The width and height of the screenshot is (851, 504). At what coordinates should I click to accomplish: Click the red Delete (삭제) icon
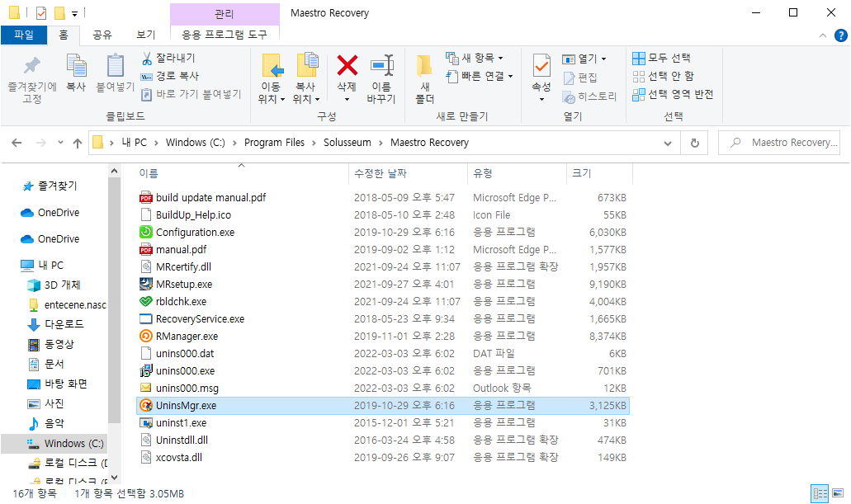click(347, 66)
